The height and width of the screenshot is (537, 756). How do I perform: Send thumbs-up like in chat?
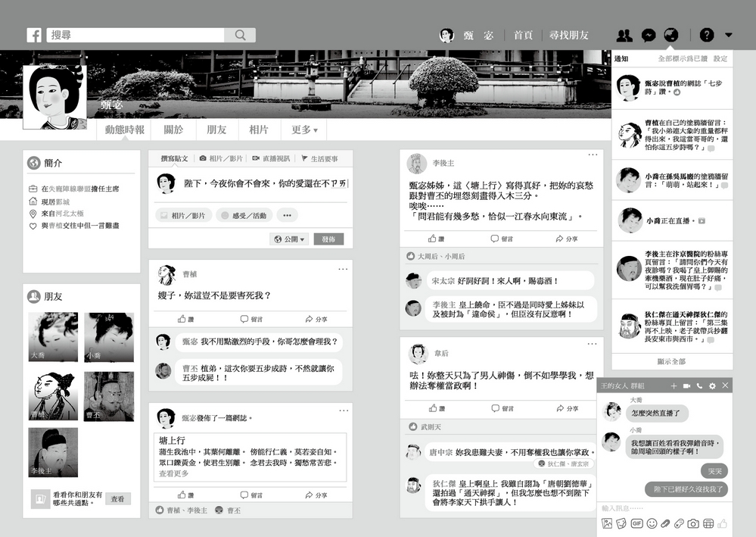[722, 523]
